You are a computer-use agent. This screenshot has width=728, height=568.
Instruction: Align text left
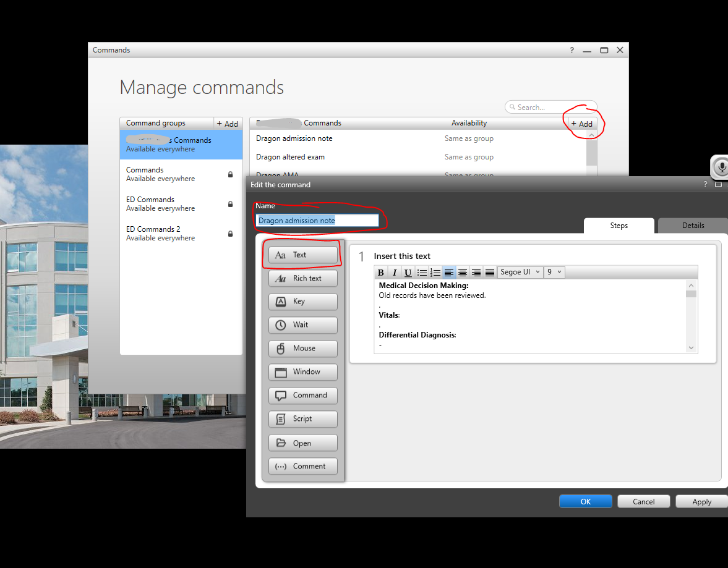(449, 273)
